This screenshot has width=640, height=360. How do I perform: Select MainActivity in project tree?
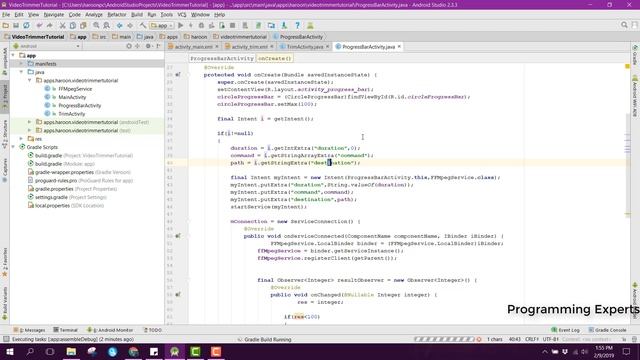(72, 97)
